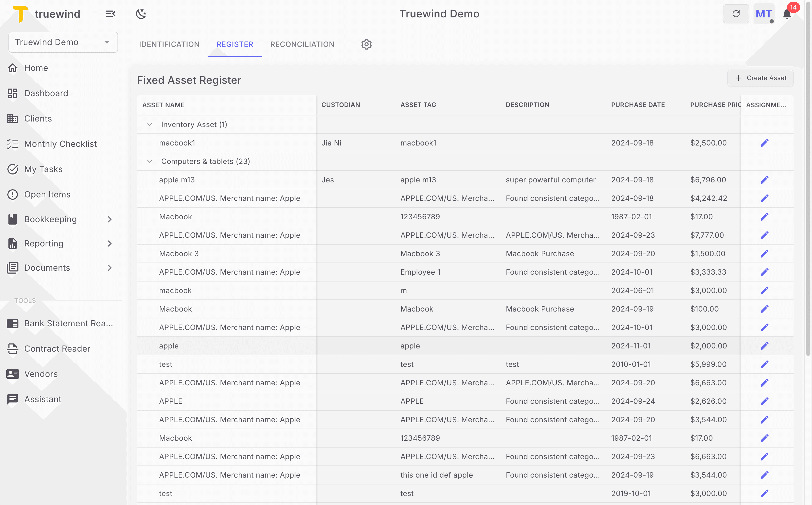Edit the apple m13 asset entry

click(765, 179)
